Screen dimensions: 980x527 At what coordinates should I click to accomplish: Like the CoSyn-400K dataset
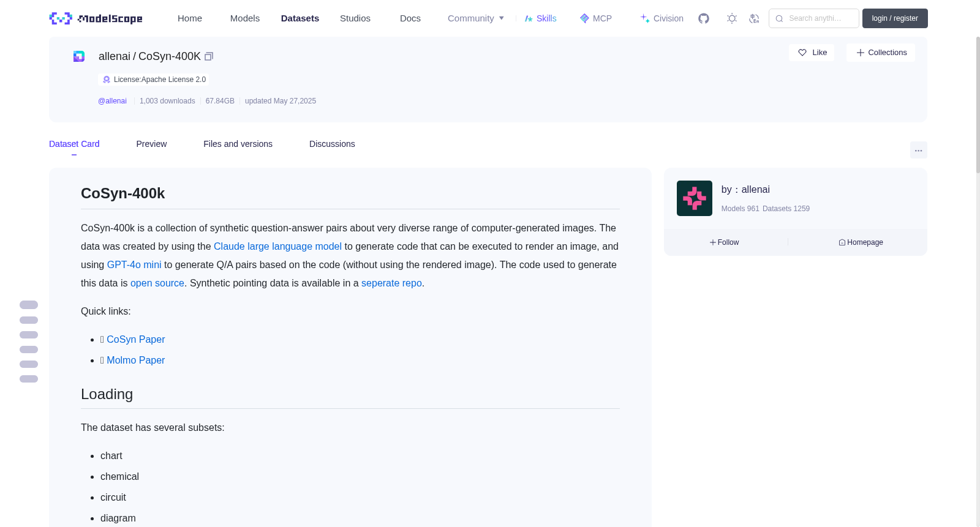(812, 53)
